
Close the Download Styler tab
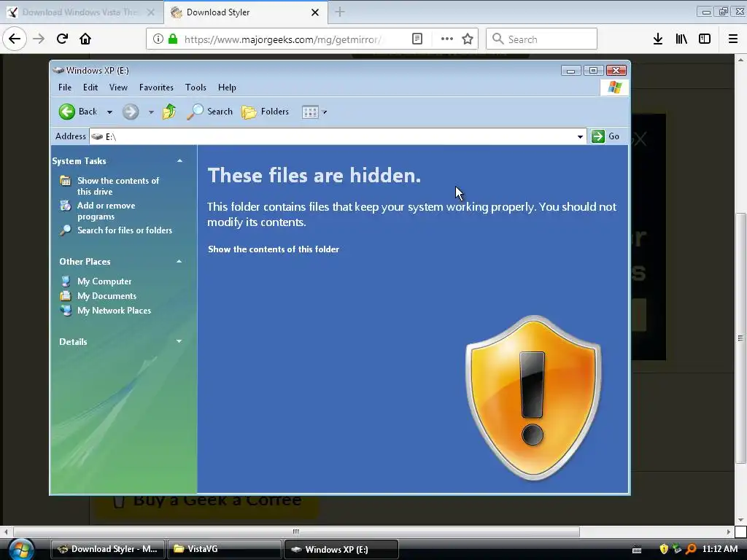coord(315,12)
